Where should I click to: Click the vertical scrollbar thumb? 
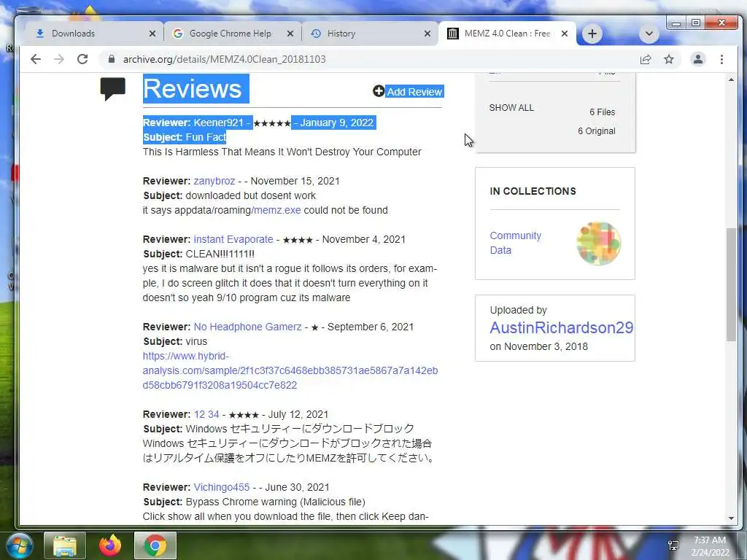tap(731, 285)
